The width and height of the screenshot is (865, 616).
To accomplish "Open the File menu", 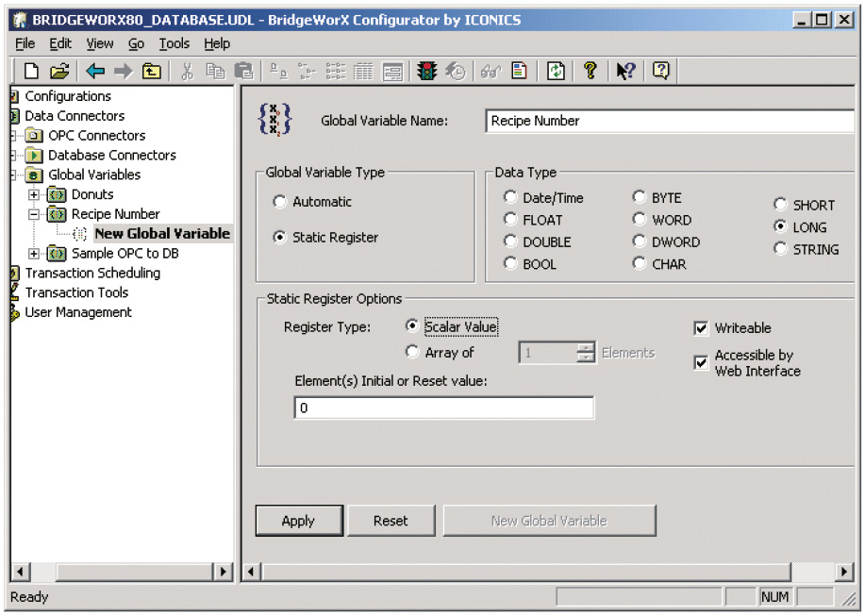I will pyautogui.click(x=25, y=43).
